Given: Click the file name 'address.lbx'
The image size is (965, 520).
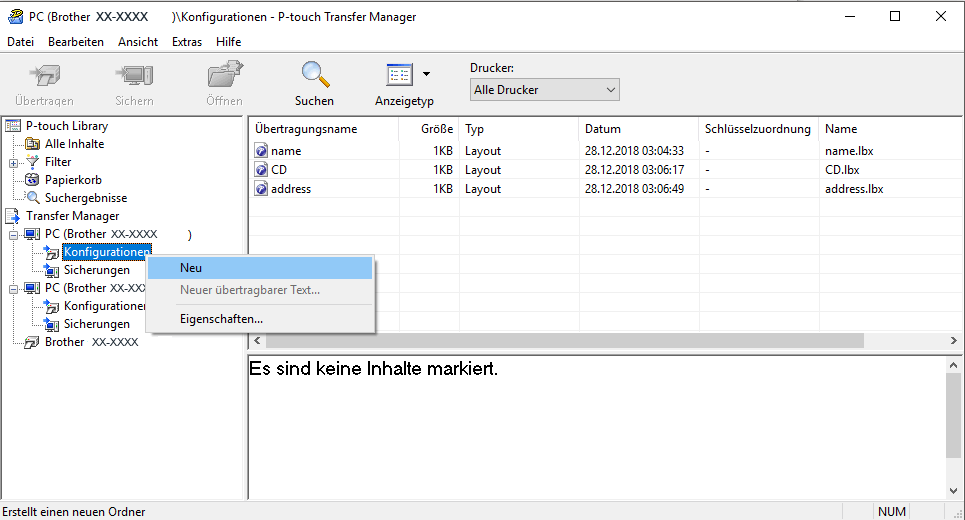Looking at the screenshot, I should [x=854, y=189].
